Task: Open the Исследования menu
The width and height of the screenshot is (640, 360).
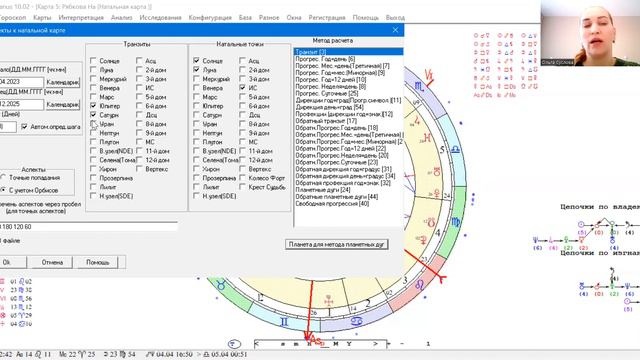Action: pyautogui.click(x=160, y=18)
